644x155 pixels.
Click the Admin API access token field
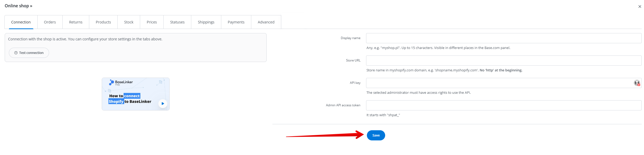[503, 105]
